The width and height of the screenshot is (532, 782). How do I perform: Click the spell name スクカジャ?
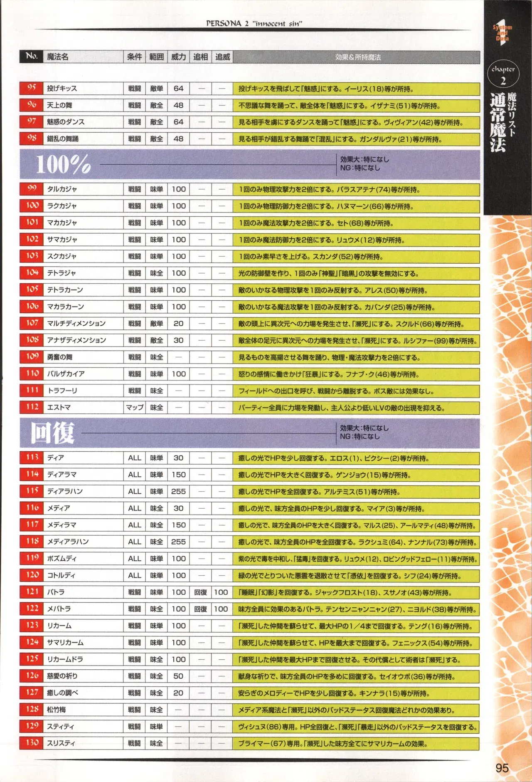tap(62, 256)
